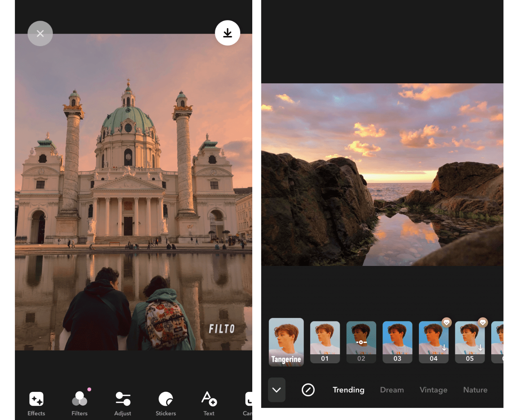Select the currently active filter 02

(x=361, y=342)
